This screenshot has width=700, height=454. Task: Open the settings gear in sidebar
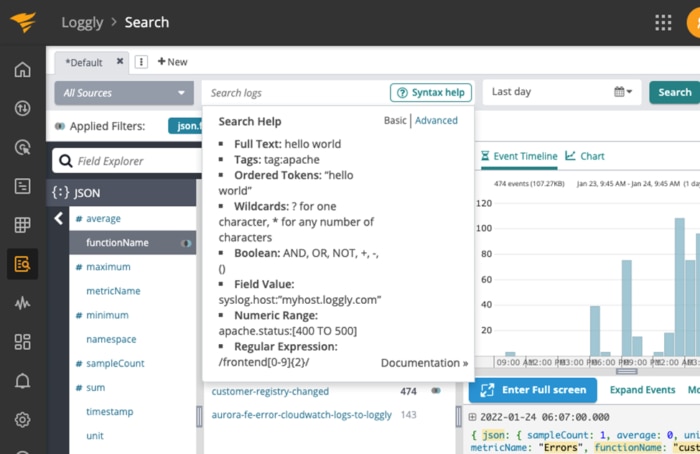[x=22, y=420]
